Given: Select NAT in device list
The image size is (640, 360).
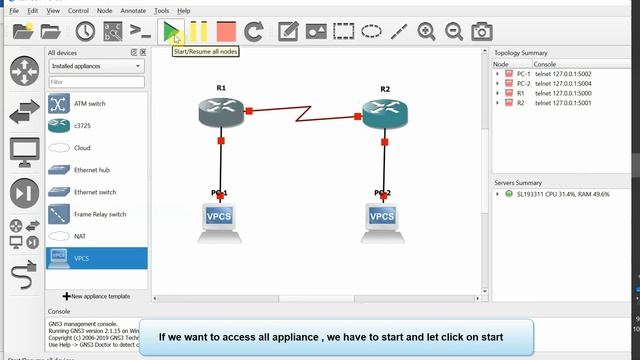Looking at the screenshot, I should [x=96, y=236].
